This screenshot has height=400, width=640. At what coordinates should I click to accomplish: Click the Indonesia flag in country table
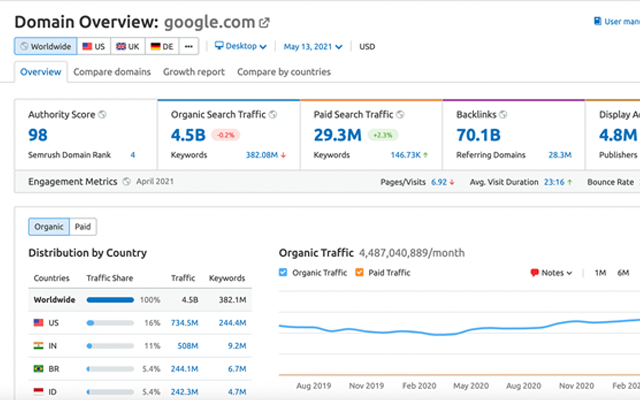(x=38, y=392)
